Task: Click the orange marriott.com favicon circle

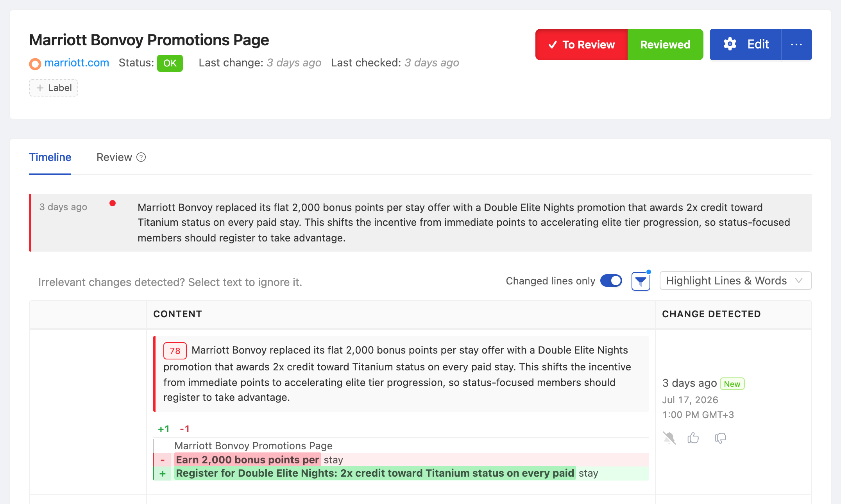Action: [x=35, y=64]
